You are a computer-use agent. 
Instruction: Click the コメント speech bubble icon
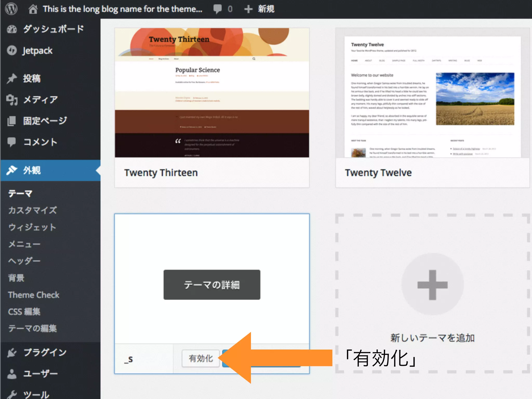click(x=11, y=142)
